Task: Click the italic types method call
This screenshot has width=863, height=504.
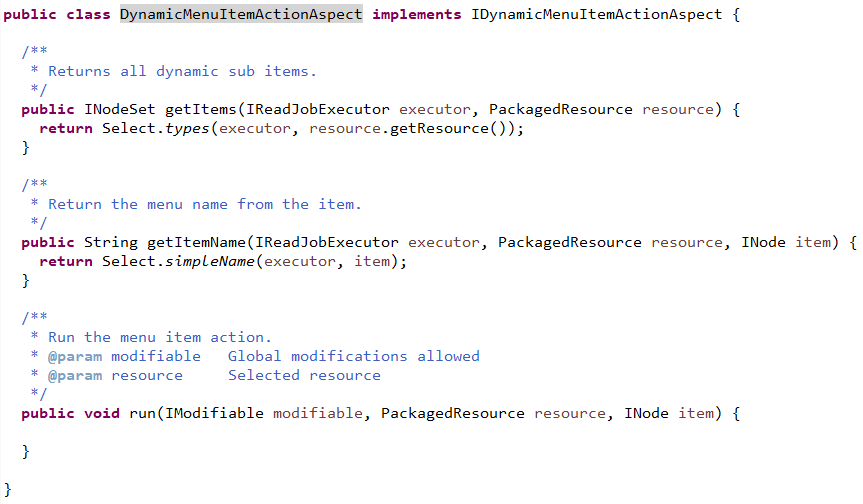Action: 183,129
